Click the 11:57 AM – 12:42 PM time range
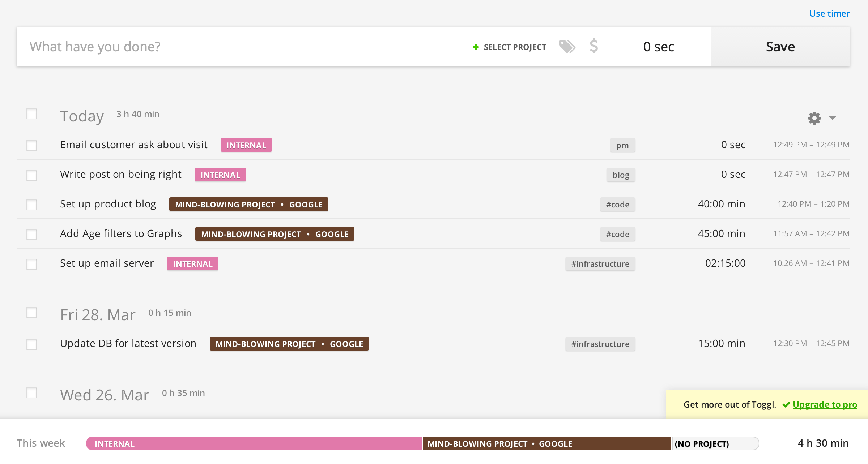This screenshot has width=868, height=464. [x=811, y=233]
